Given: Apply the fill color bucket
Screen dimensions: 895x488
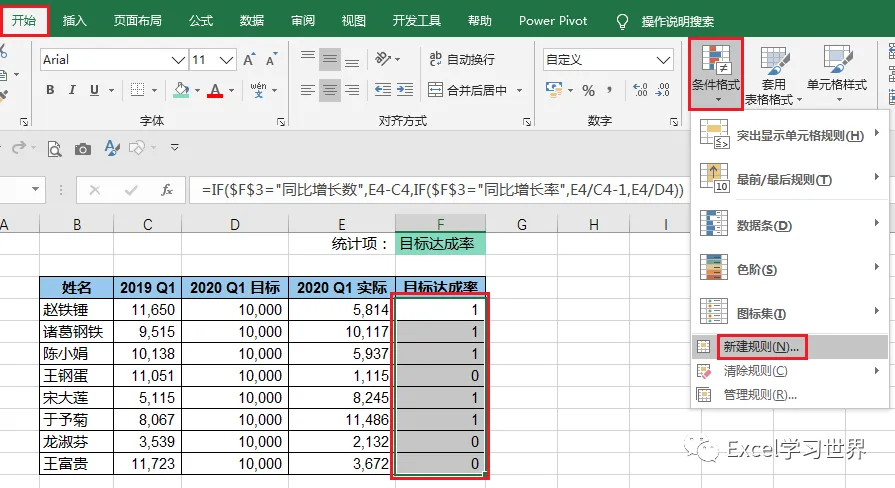Looking at the screenshot, I should [x=181, y=90].
